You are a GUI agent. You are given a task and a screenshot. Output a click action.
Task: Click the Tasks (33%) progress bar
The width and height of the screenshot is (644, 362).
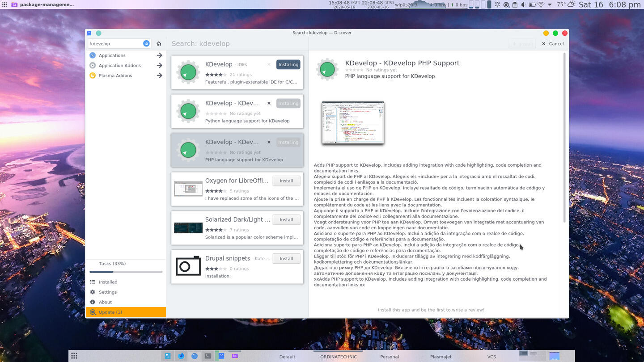[126, 272]
